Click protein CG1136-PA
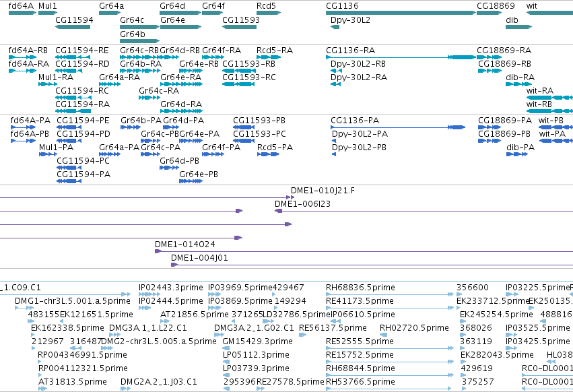Viewport: 573px width, 392px height. (355, 121)
